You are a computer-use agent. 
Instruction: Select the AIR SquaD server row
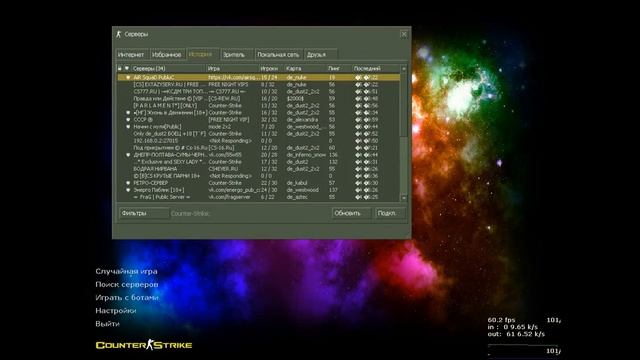[258, 78]
